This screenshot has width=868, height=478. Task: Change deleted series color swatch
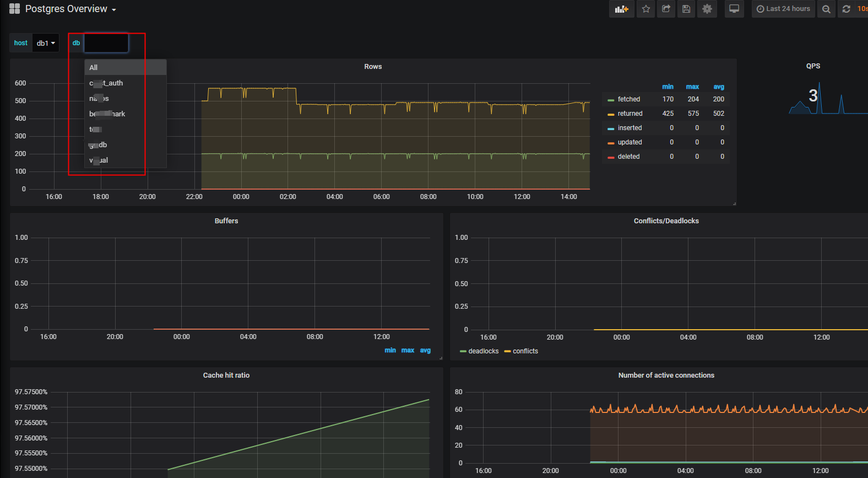click(x=611, y=157)
